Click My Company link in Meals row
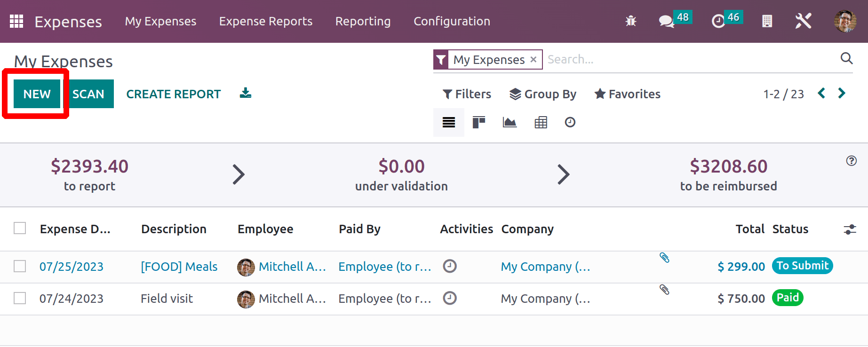 pyautogui.click(x=545, y=267)
